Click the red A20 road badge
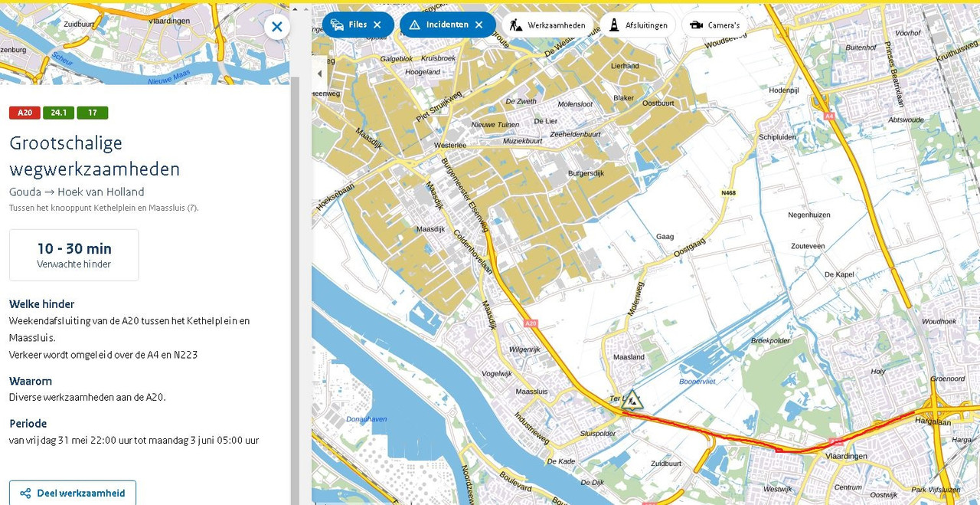This screenshot has height=505, width=980. coord(24,113)
